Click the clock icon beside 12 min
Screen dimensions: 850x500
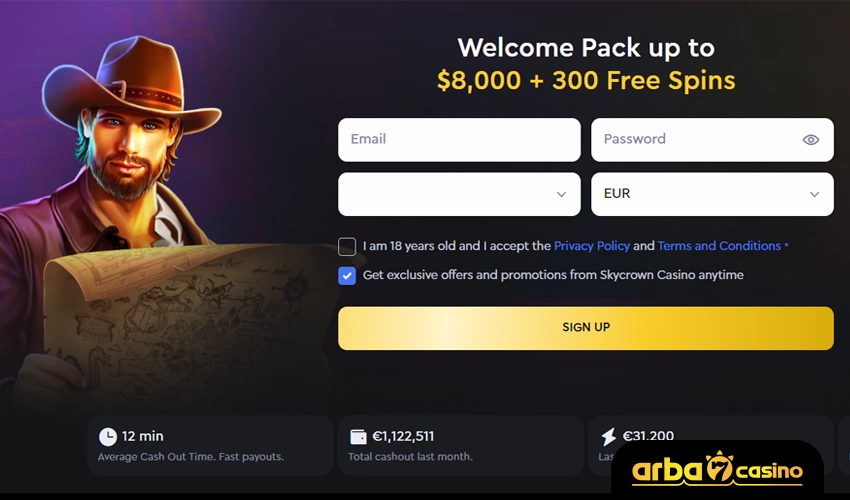pyautogui.click(x=107, y=437)
